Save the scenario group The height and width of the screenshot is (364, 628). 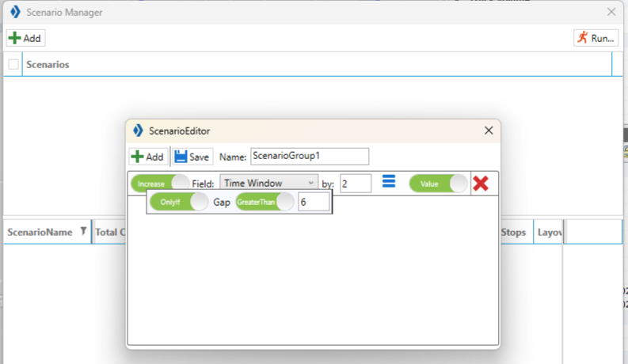192,157
